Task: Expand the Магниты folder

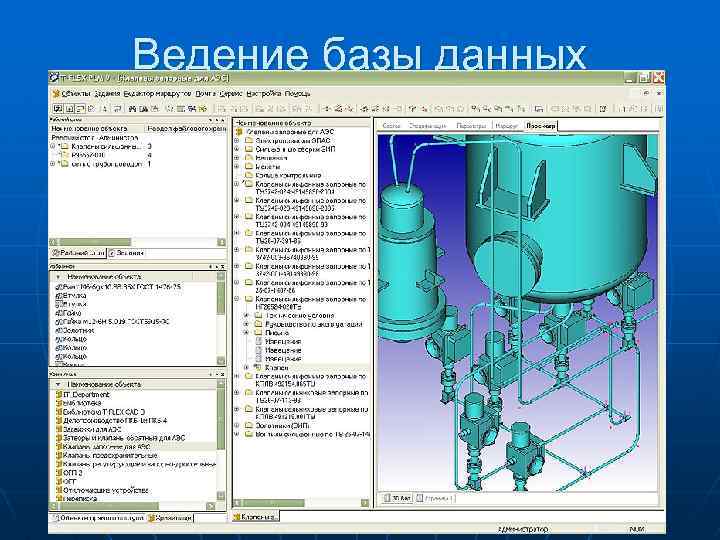Action: (237, 167)
